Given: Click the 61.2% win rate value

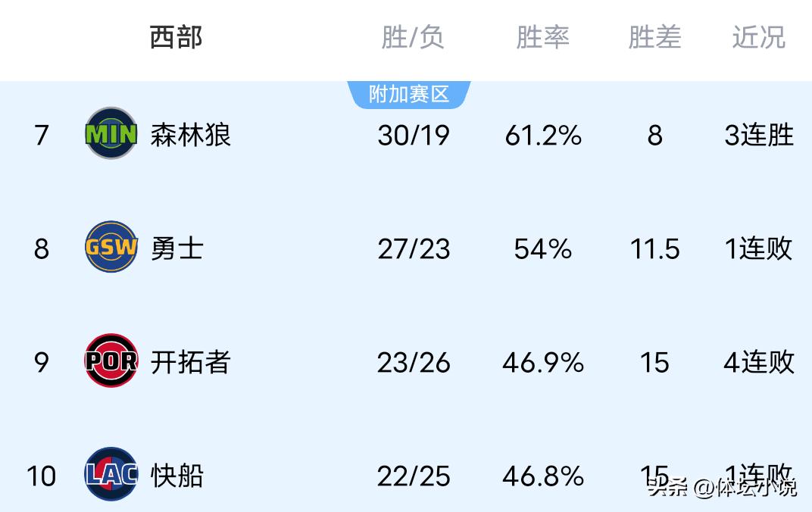Looking at the screenshot, I should coord(543,136).
